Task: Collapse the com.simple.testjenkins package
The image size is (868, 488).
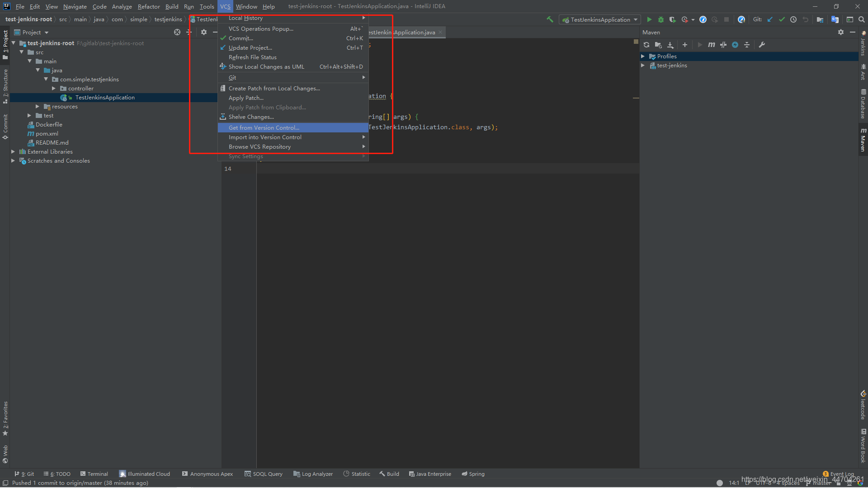Action: click(x=46, y=79)
